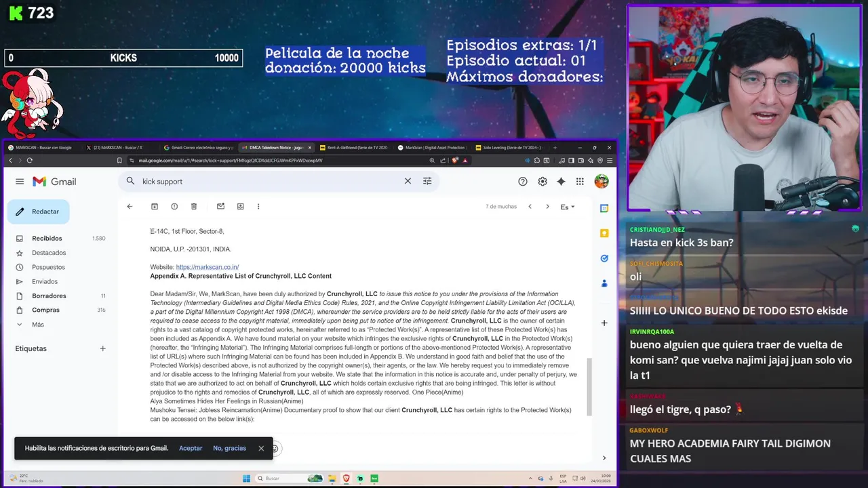Image resolution: width=868 pixels, height=488 pixels.
Task: Open the 'Es' input tools dropdown
Action: click(x=568, y=207)
